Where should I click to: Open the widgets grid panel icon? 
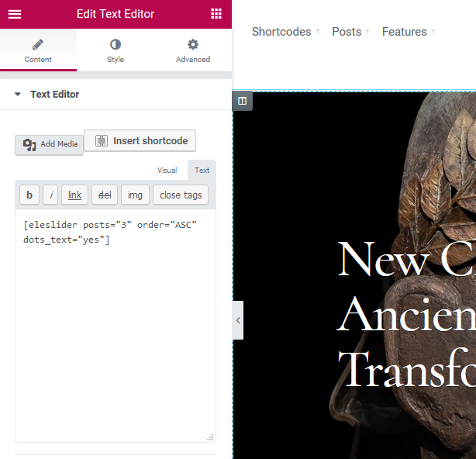pyautogui.click(x=216, y=14)
